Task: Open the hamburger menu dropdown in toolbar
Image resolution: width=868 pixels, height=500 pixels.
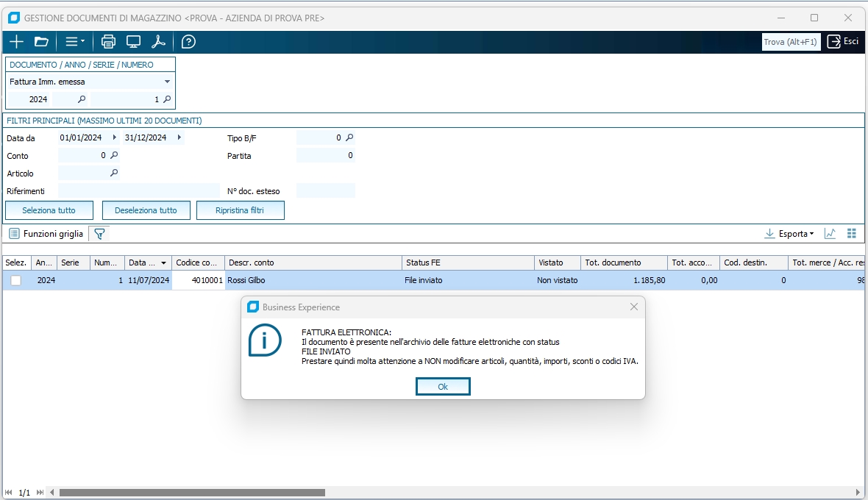Action: [75, 41]
